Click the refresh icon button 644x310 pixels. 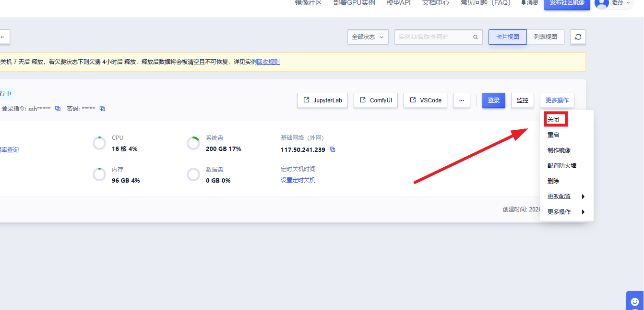[x=578, y=37]
